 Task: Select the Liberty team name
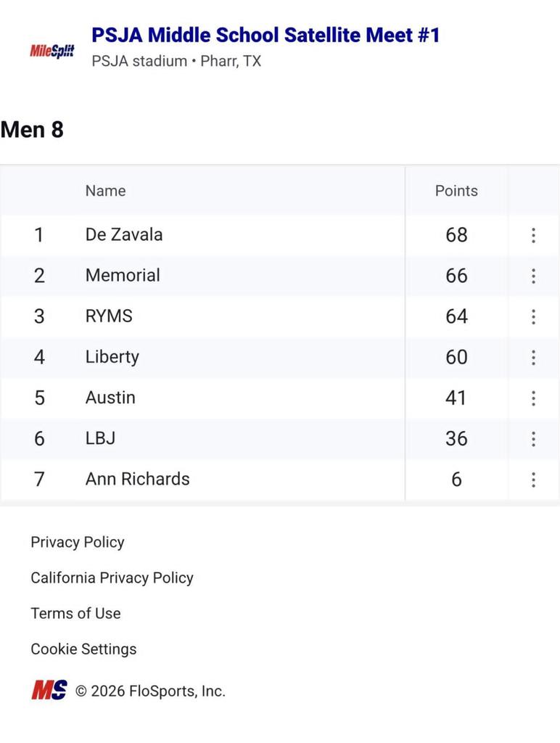[x=112, y=356]
